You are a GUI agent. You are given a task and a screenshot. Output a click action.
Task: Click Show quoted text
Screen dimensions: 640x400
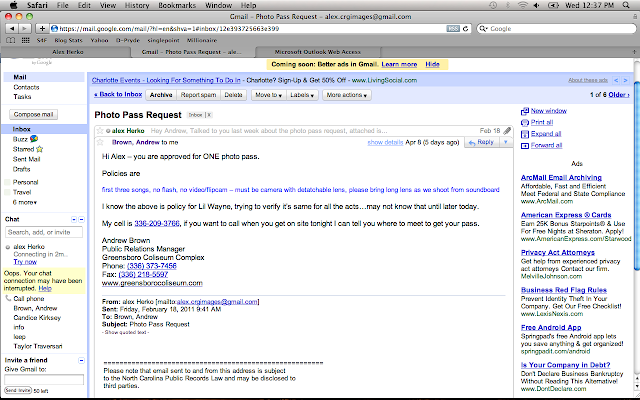[x=126, y=332]
